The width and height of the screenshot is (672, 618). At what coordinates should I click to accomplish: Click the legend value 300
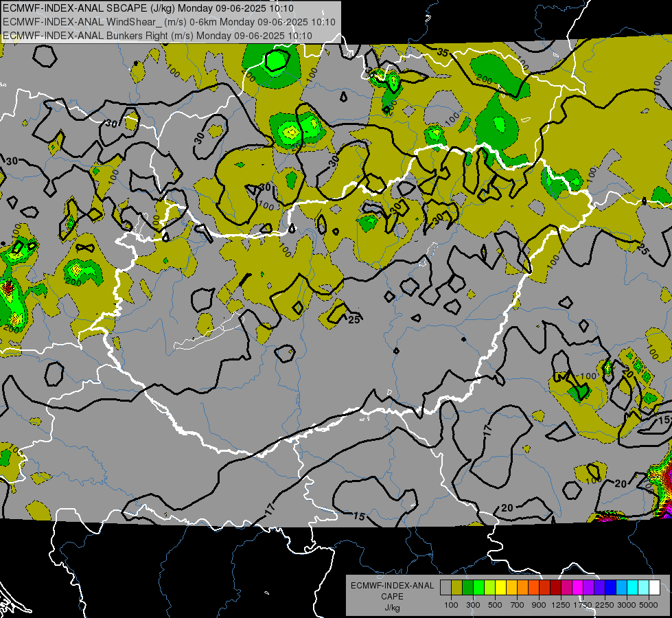[x=473, y=605]
